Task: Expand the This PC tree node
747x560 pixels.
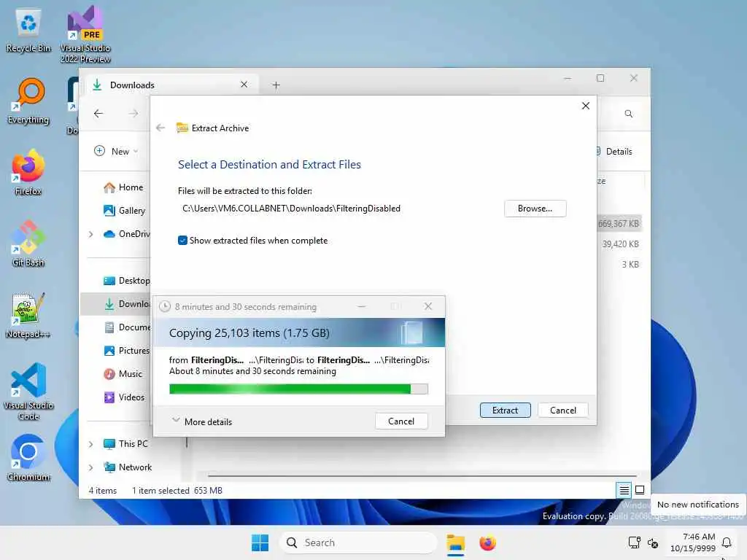Action: tap(90, 444)
